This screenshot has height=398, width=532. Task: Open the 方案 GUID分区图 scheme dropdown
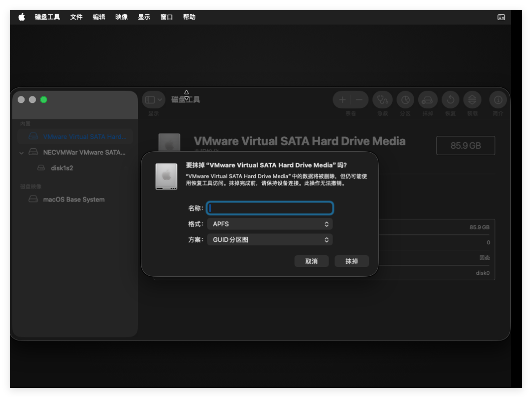pyautogui.click(x=270, y=240)
